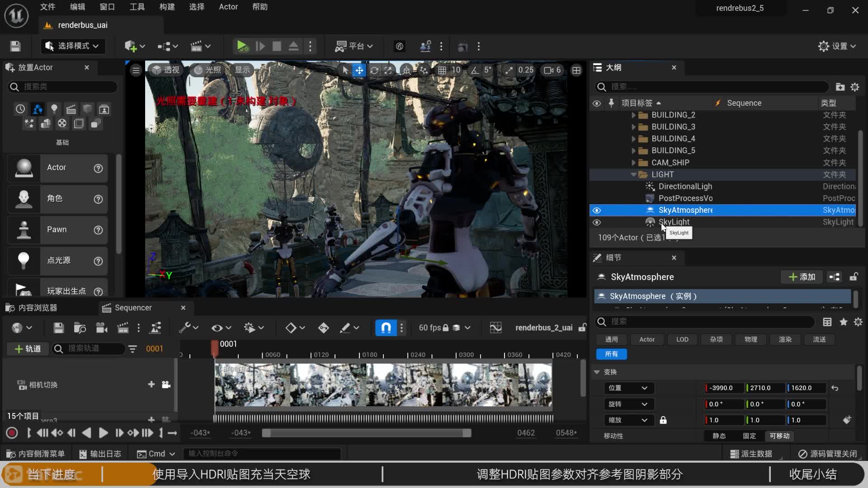868x488 pixels.
Task: Open help for the Pawn actor
Action: tap(98, 230)
